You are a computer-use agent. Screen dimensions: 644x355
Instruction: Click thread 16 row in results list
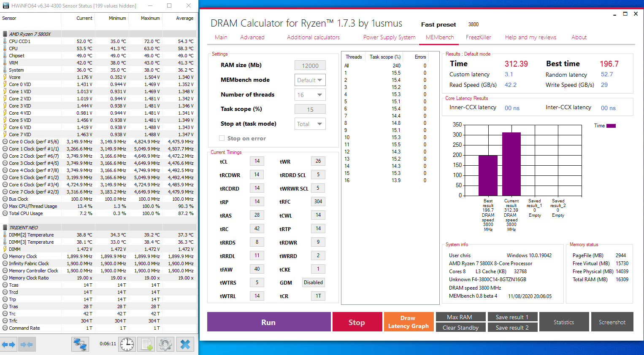(x=385, y=180)
